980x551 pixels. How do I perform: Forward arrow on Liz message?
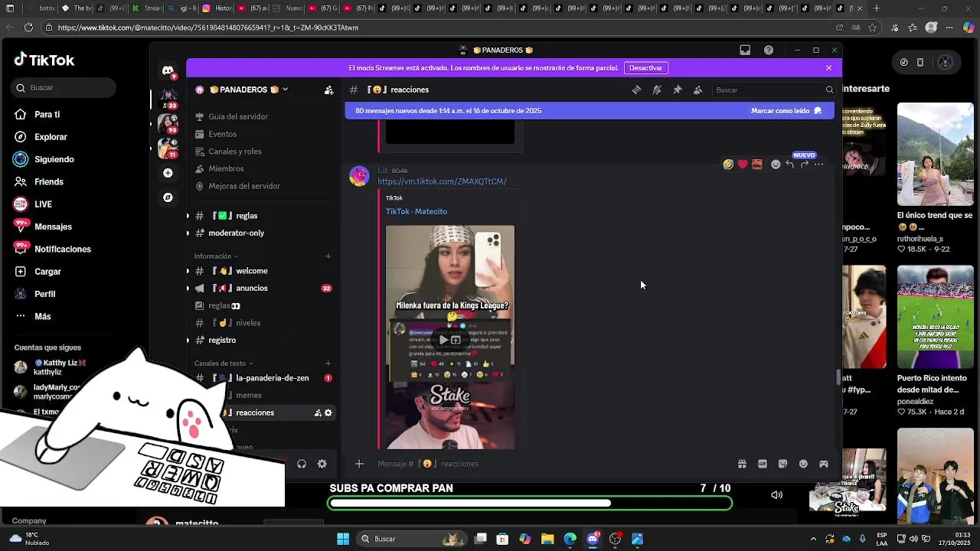pyautogui.click(x=805, y=165)
